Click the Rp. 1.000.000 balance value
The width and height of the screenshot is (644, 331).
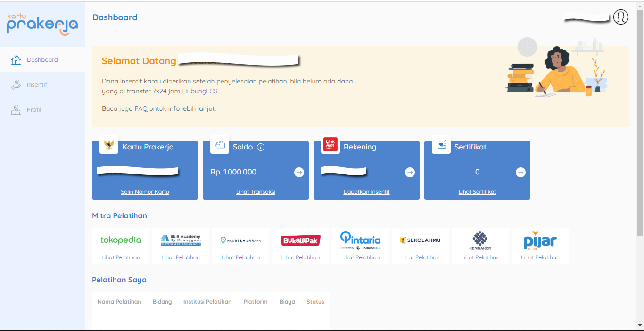point(233,172)
